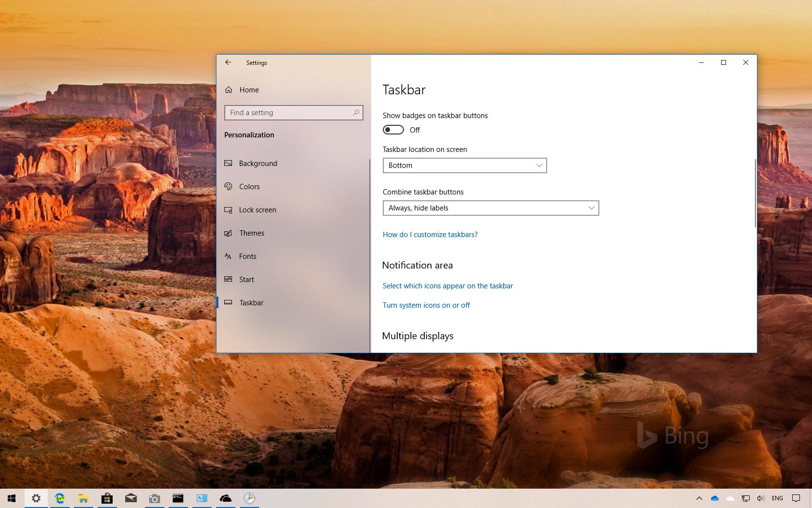Select Taskbar in the sidebar
812x508 pixels.
point(293,303)
